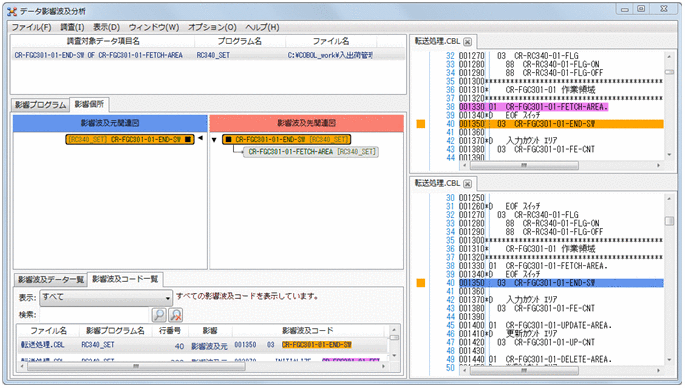Click the 検索 text input field
Image resolution: width=685 pixels, height=388 pixels.
point(94,315)
